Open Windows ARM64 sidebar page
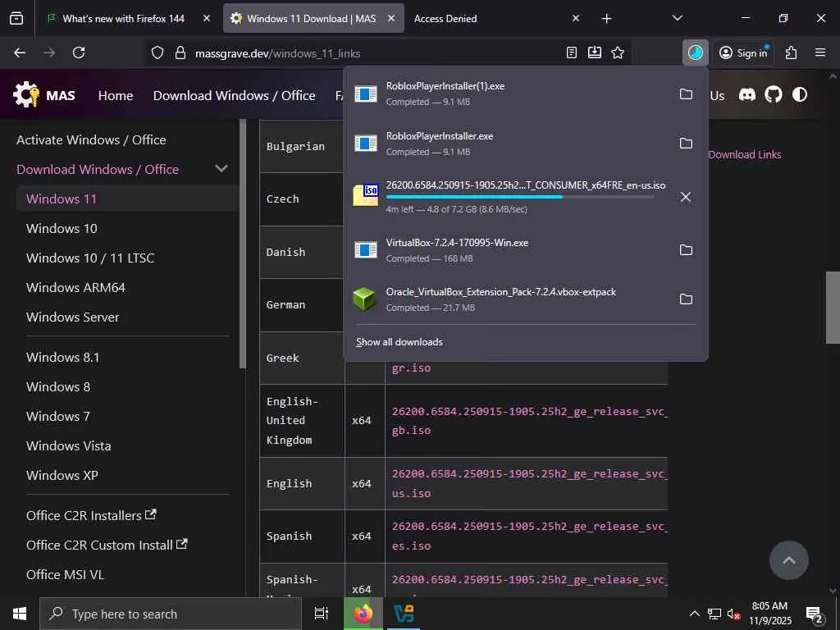The height and width of the screenshot is (630, 840). click(75, 287)
